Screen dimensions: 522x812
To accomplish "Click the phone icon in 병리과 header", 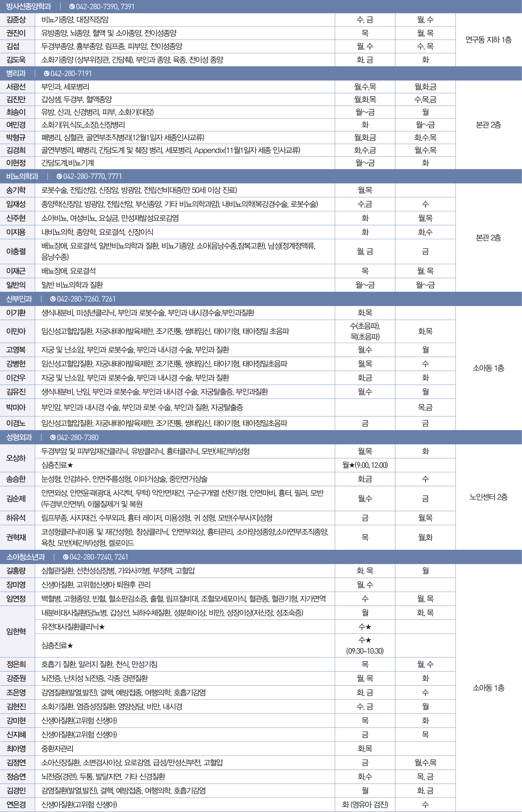I will tap(47, 73).
